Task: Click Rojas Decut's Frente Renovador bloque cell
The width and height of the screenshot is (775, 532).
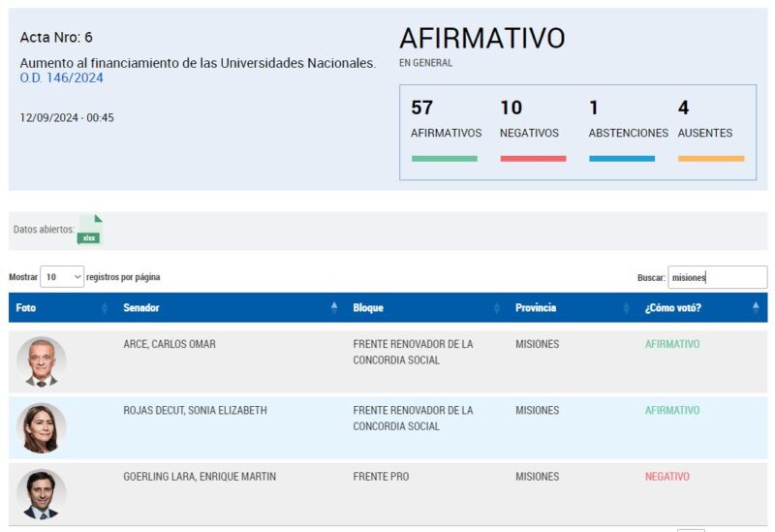Action: click(x=414, y=419)
